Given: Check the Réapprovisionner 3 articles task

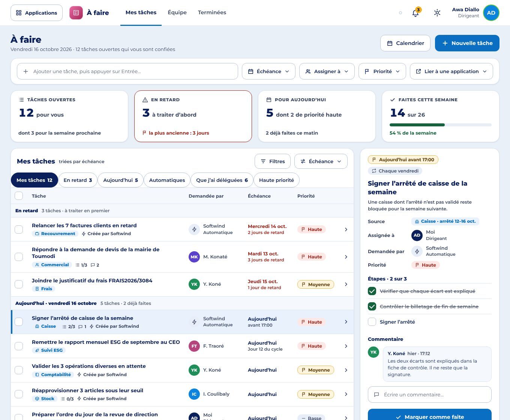Looking at the screenshot, I should (x=19, y=394).
